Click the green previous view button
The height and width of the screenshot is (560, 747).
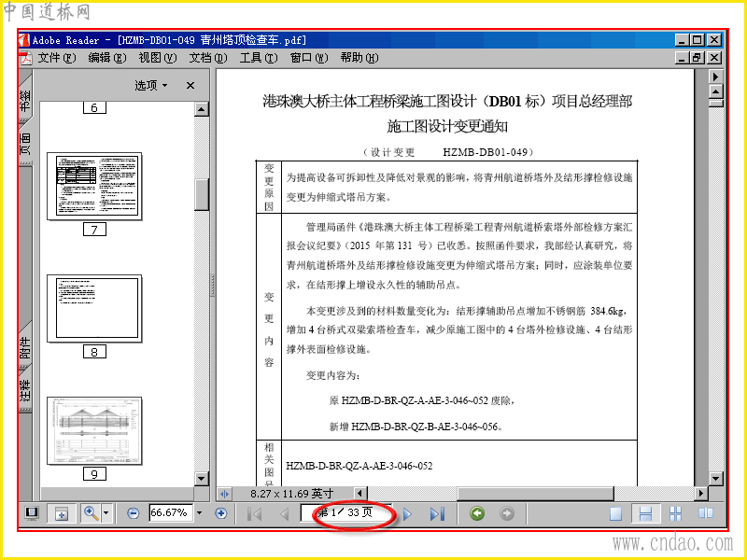[x=477, y=513]
